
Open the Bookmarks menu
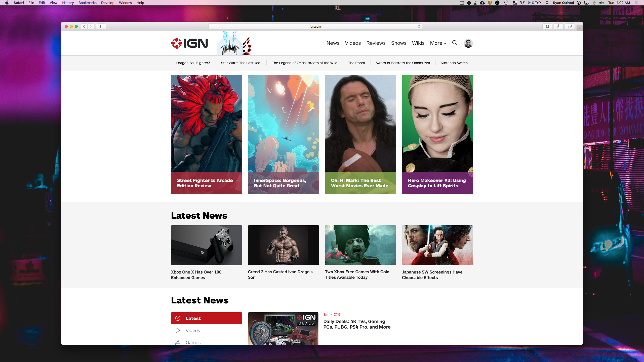tap(87, 3)
